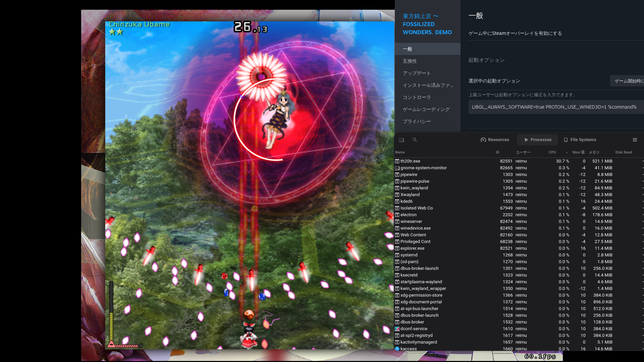Select the (sd-pam) process row
This screenshot has height=362, width=644.
pos(519,262)
